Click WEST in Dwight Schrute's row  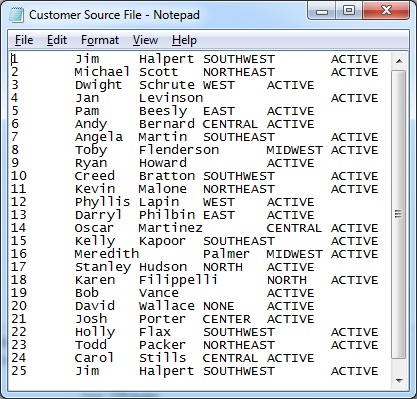coord(219,85)
